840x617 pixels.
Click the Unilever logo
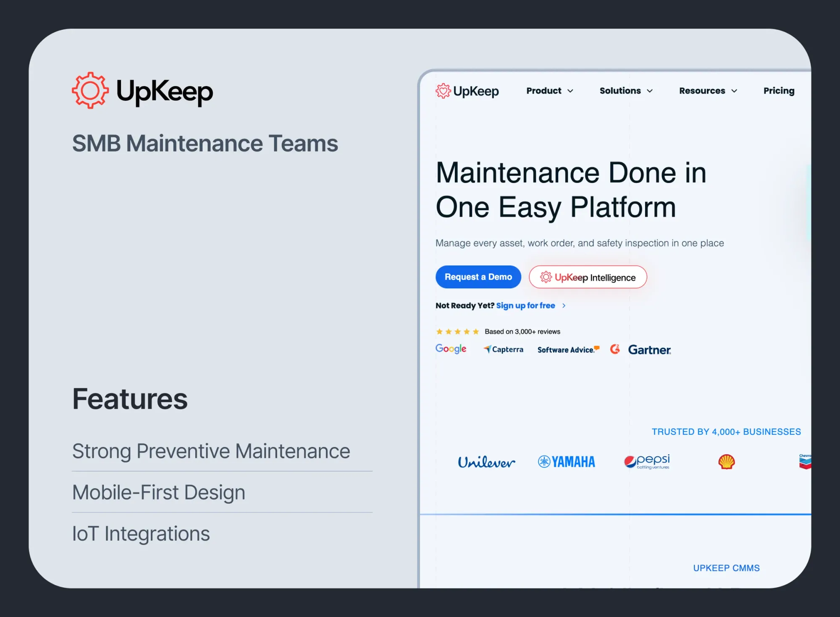coord(486,462)
